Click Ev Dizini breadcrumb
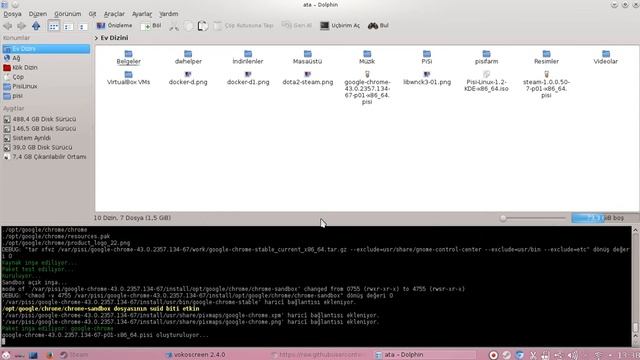This screenshot has height=360, width=640. (114, 38)
